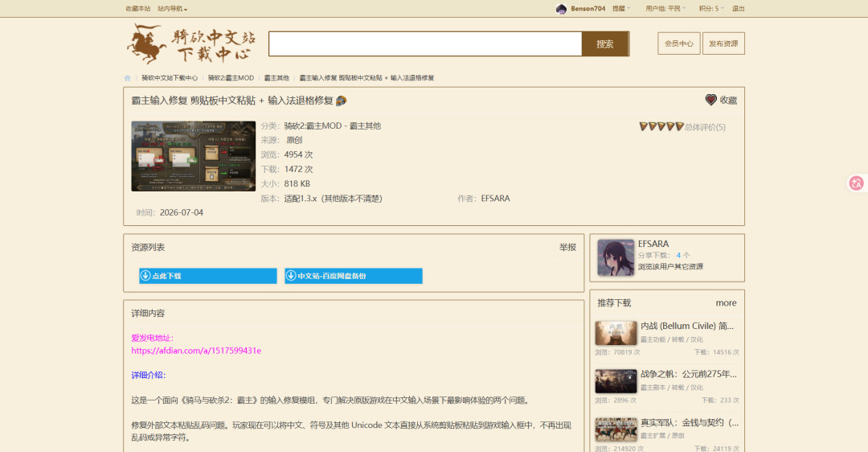Click the 收藏 favorite text
The image size is (868, 452).
(x=728, y=101)
